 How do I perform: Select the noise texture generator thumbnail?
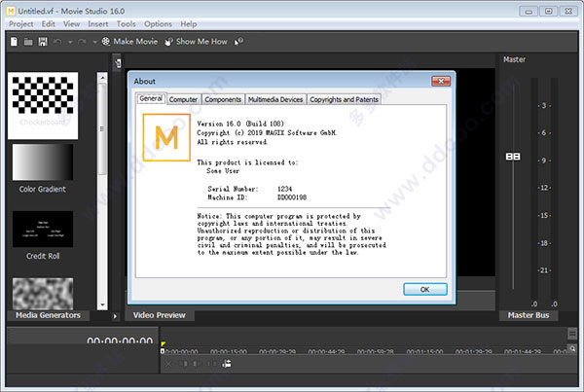43,294
